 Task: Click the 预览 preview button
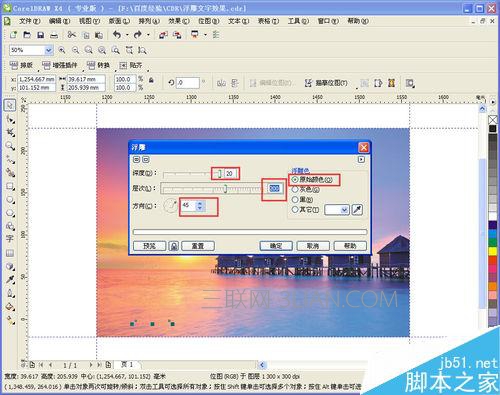coord(149,246)
